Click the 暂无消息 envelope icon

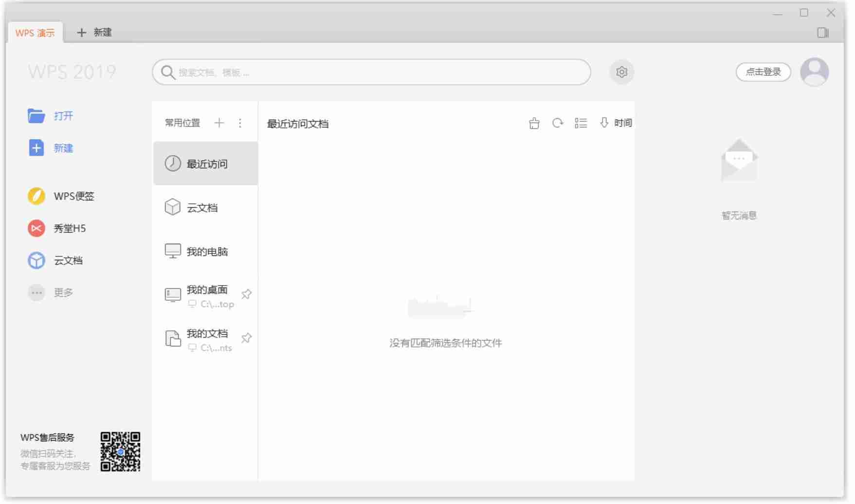coord(739,160)
